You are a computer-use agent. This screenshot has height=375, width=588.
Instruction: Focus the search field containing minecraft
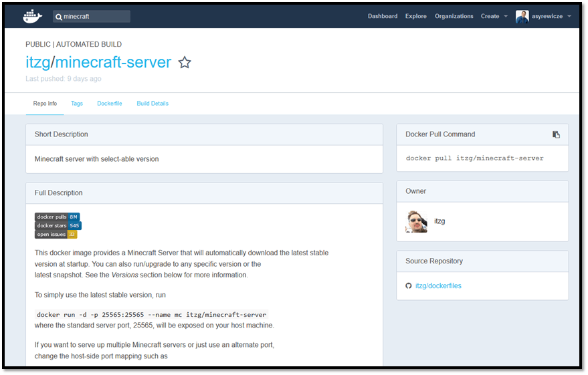pos(92,17)
